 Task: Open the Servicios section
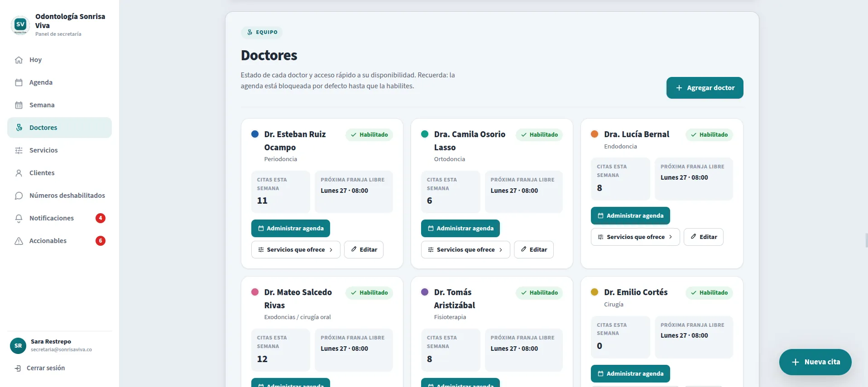[59, 150]
